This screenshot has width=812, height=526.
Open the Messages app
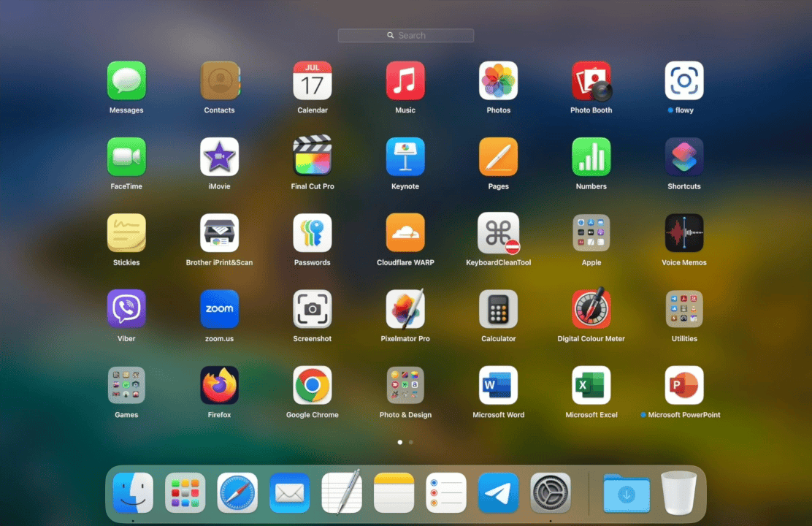(x=126, y=80)
